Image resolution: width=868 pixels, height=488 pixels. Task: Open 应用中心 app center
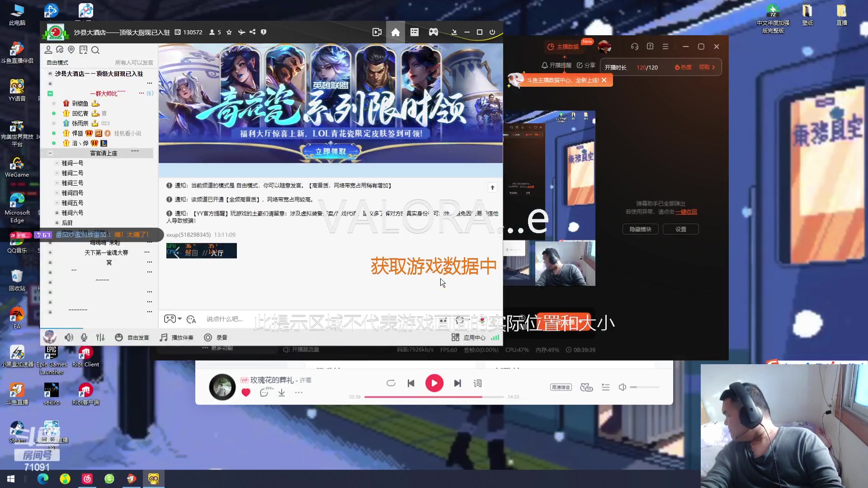tap(468, 338)
